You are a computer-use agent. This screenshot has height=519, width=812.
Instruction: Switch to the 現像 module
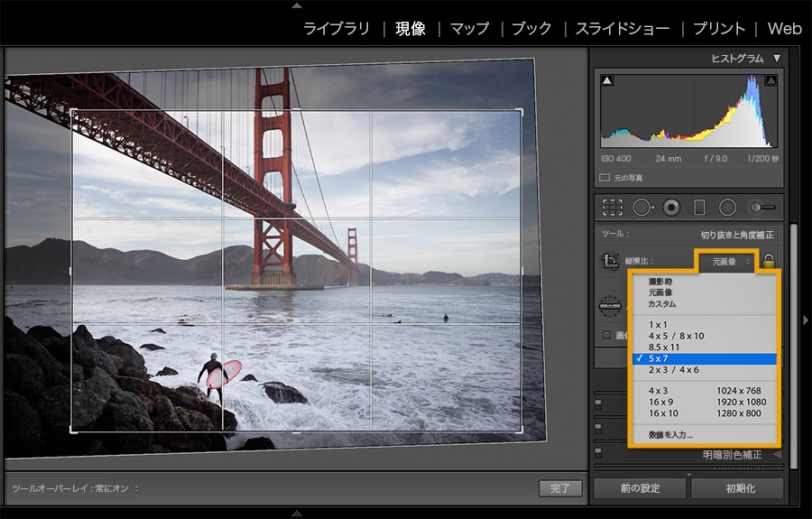[411, 29]
